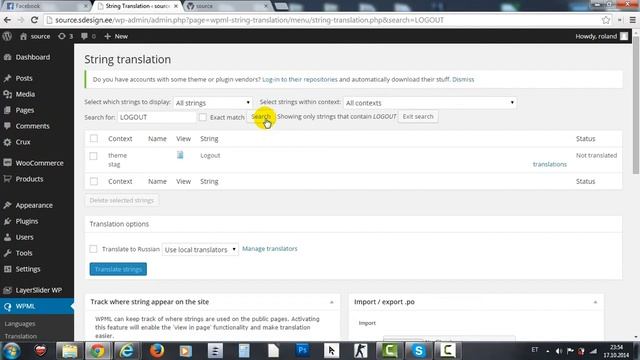Open the translations link for Logout

click(550, 164)
